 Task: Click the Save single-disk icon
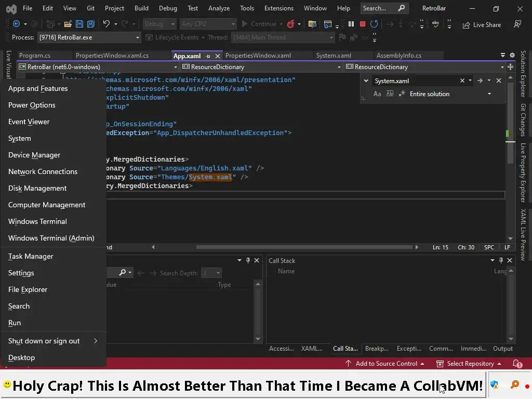click(79, 24)
